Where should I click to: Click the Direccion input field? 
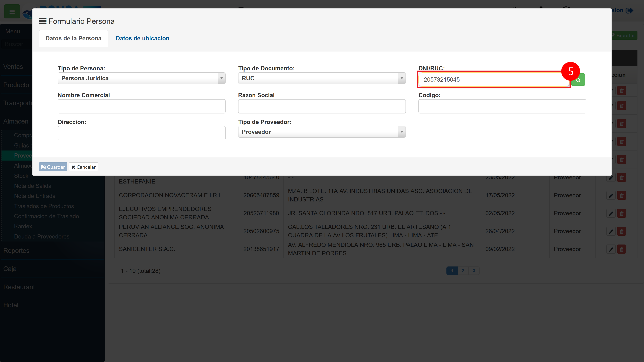[142, 133]
